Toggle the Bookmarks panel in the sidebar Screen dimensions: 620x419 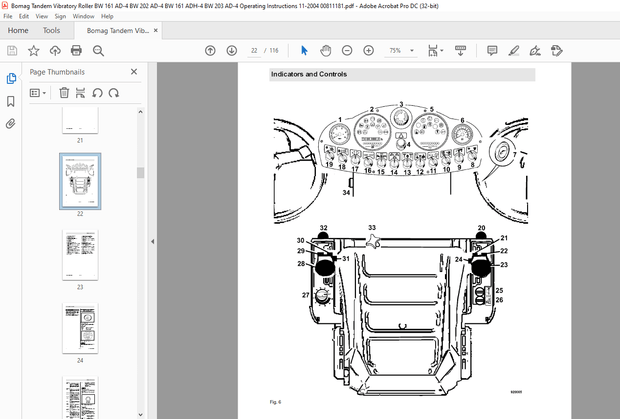pyautogui.click(x=11, y=101)
